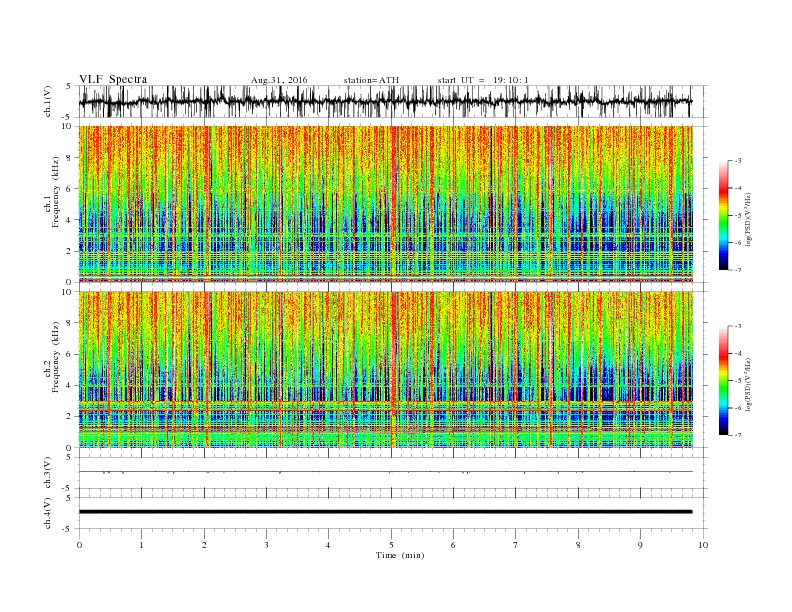The height and width of the screenshot is (612, 792).
Task: Click the "Time (min)" axis label
Action: 400,555
